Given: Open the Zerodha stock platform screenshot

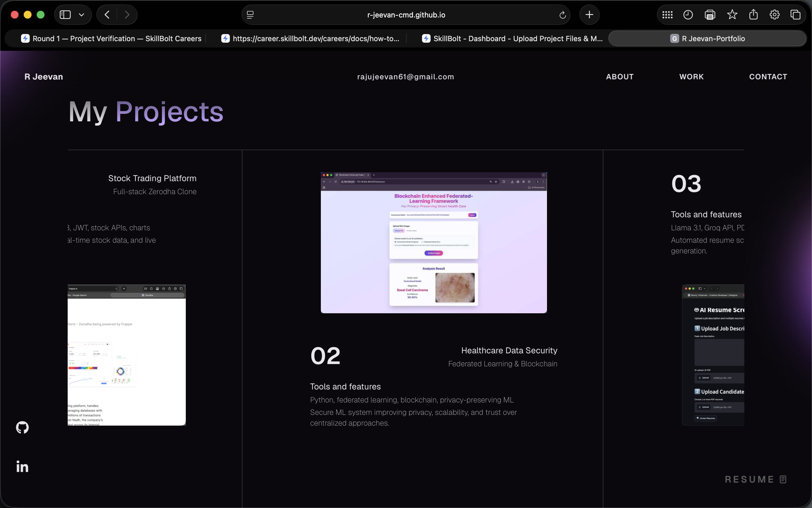Looking at the screenshot, I should pyautogui.click(x=127, y=355).
